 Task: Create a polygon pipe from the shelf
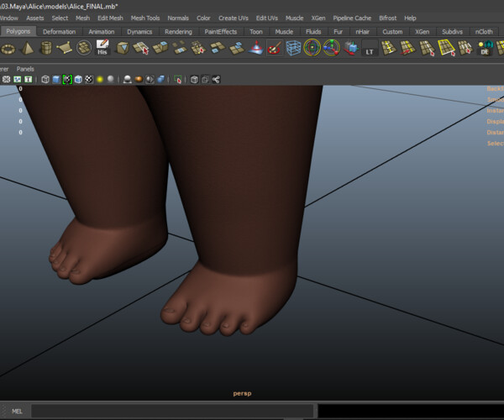[46, 48]
